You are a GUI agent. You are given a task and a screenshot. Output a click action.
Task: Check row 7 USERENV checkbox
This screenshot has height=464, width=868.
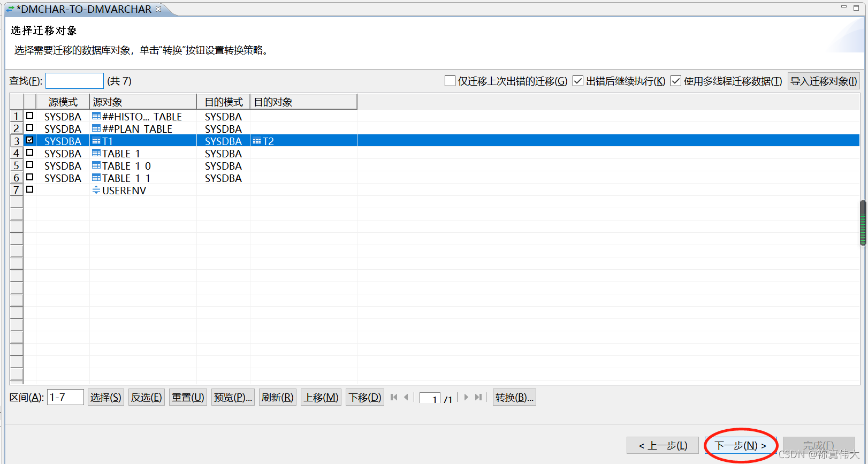(30, 189)
